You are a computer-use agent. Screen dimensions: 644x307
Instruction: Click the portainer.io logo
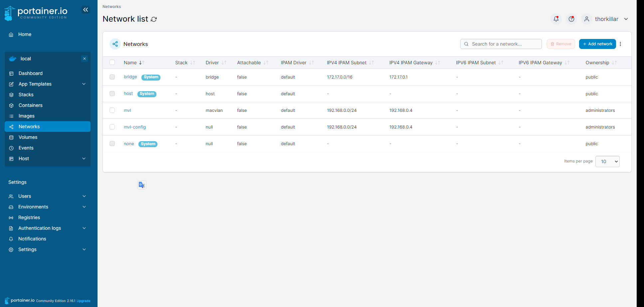point(36,13)
